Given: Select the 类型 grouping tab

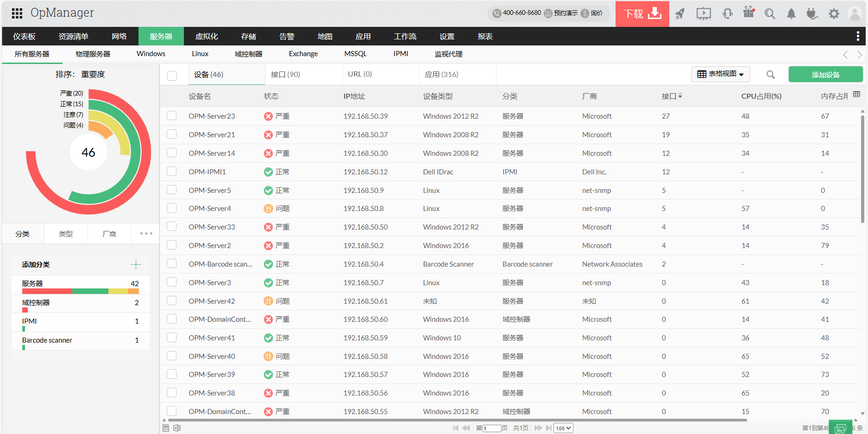Looking at the screenshot, I should pos(66,234).
